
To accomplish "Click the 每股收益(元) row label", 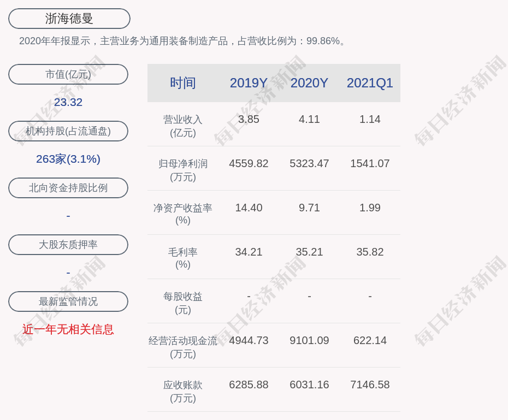I will click(183, 303).
